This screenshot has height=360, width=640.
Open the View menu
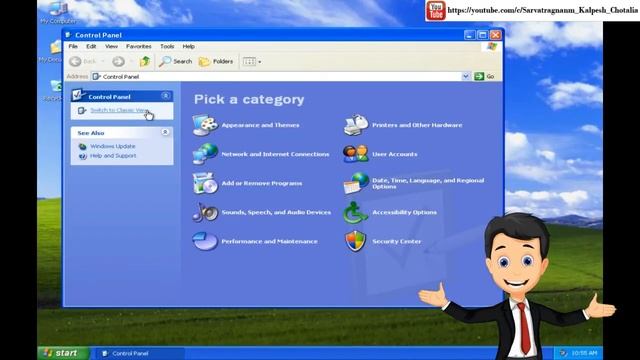[x=111, y=47]
